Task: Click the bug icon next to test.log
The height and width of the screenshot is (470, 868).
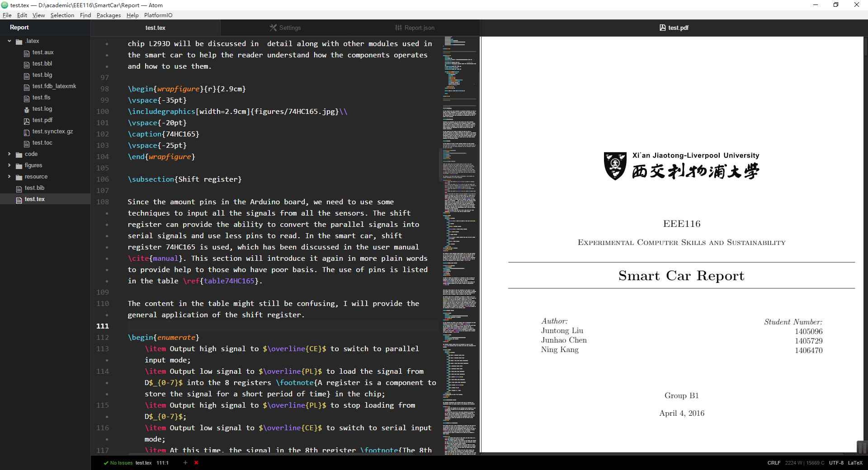Action: click(x=27, y=109)
